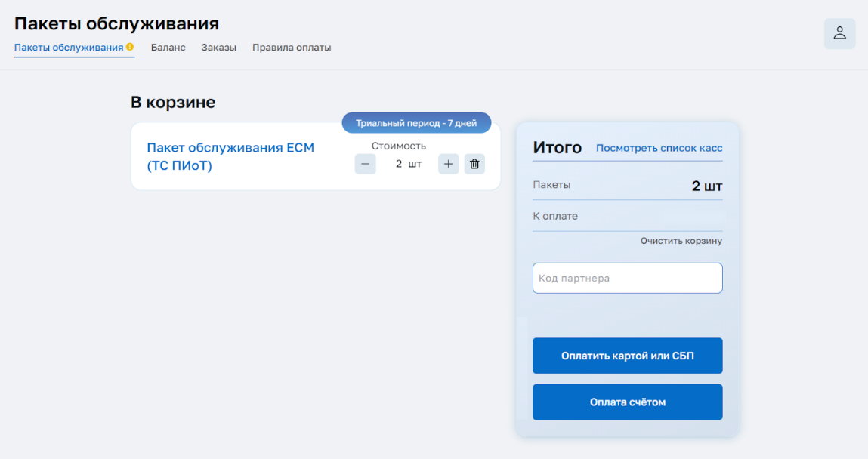The image size is (868, 459).
Task: Click Очистить корзину to empty the cart
Action: [x=681, y=241]
